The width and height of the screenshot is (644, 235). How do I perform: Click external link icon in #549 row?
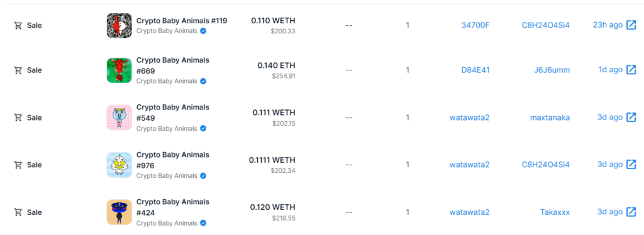pos(631,117)
